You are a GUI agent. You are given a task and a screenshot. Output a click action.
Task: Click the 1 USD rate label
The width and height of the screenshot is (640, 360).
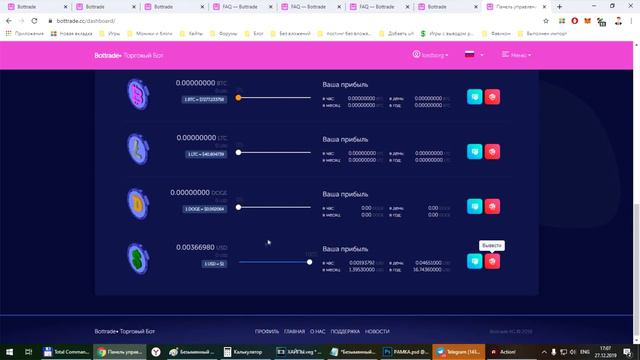pos(214,264)
